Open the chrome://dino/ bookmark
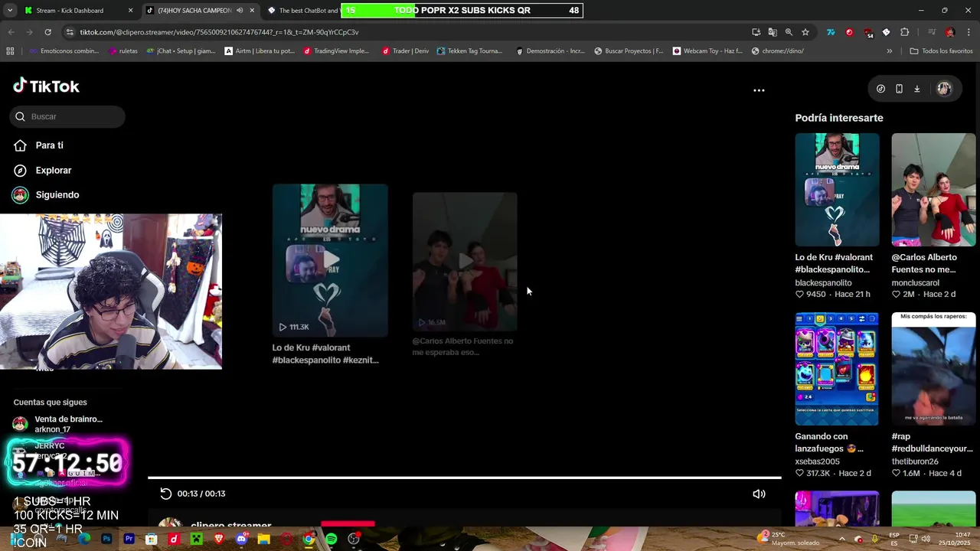The width and height of the screenshot is (980, 551). [778, 51]
